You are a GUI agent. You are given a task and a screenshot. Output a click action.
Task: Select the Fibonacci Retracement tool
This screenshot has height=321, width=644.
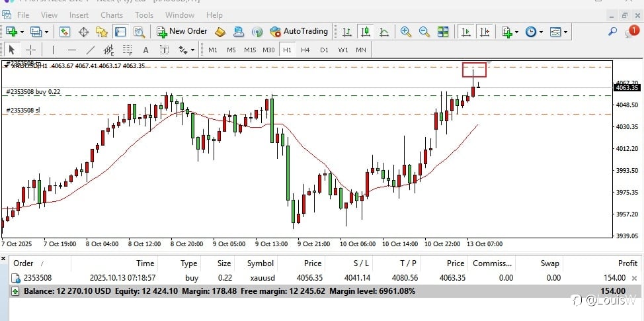pyautogui.click(x=128, y=50)
